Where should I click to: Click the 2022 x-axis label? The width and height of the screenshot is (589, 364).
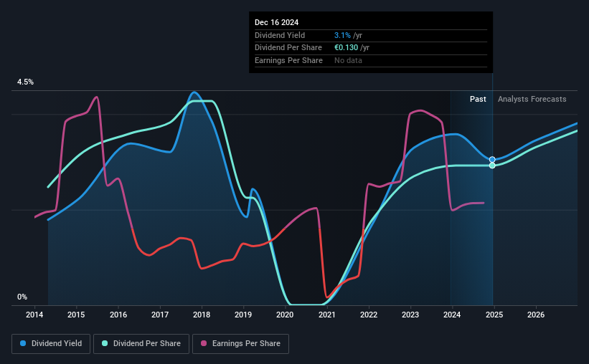[x=369, y=315]
